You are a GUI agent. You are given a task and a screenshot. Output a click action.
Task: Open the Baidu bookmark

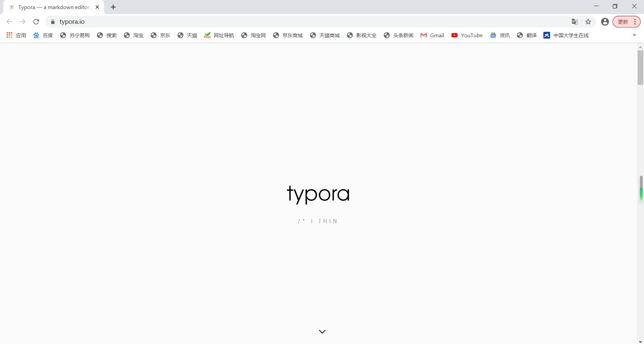coord(43,35)
